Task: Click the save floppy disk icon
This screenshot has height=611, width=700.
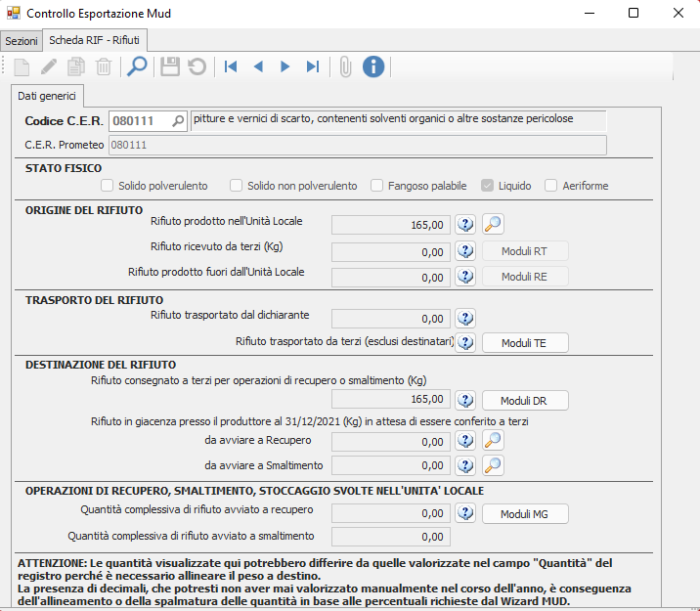Action: [x=170, y=66]
